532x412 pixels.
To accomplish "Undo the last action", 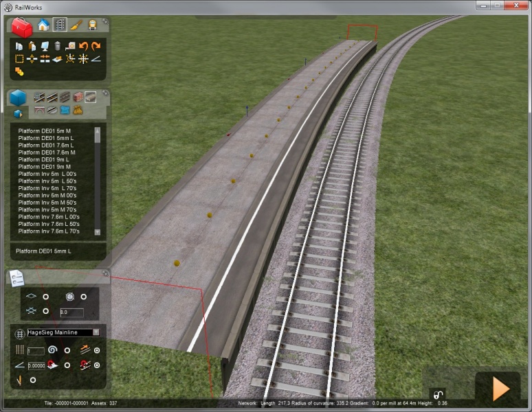I will [x=83, y=46].
